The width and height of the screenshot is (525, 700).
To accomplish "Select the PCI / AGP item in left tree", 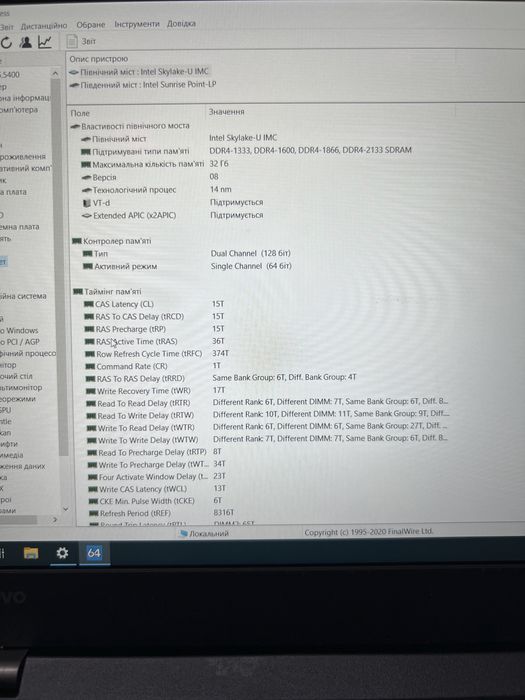I will [x=20, y=342].
